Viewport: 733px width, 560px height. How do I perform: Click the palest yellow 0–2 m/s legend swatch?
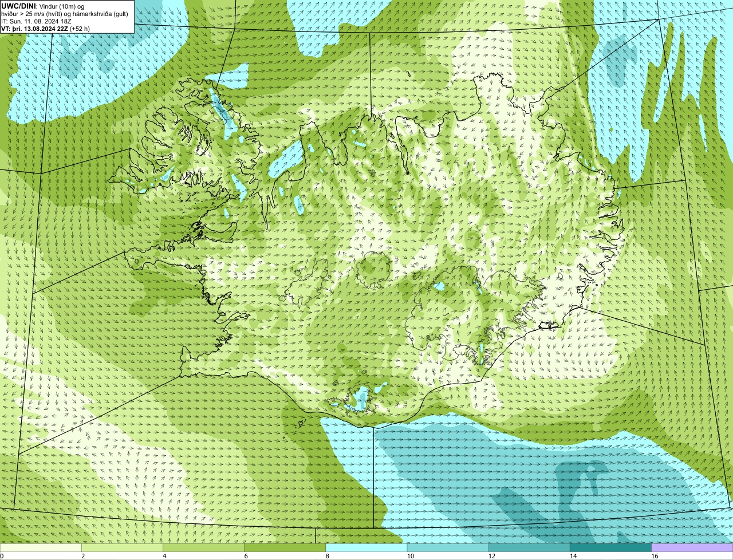[41, 547]
